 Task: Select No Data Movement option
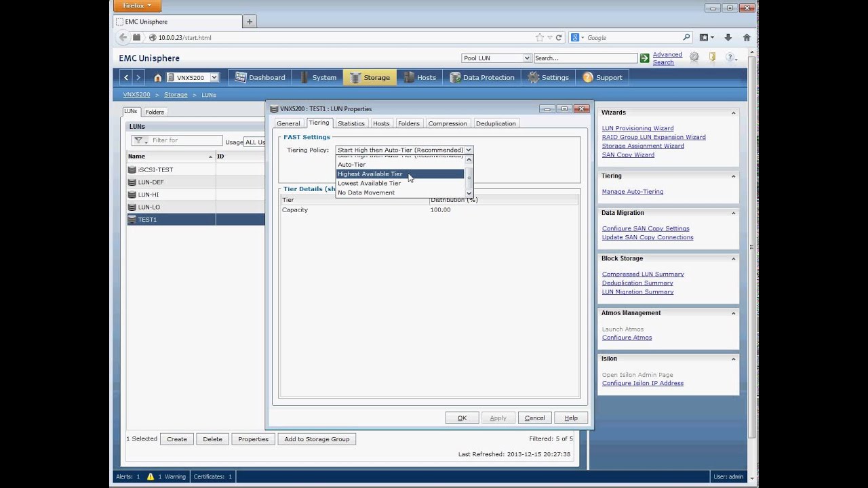(x=400, y=193)
